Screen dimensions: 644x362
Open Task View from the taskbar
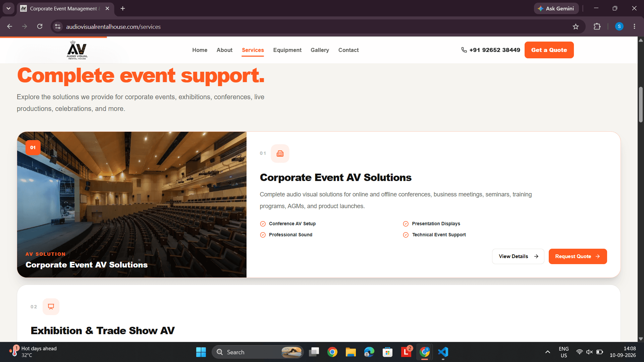[314, 352]
